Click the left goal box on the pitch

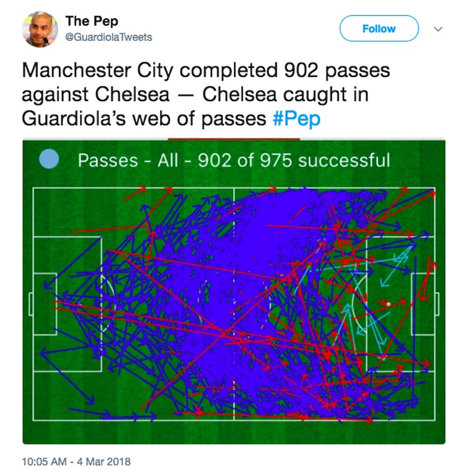(45, 304)
